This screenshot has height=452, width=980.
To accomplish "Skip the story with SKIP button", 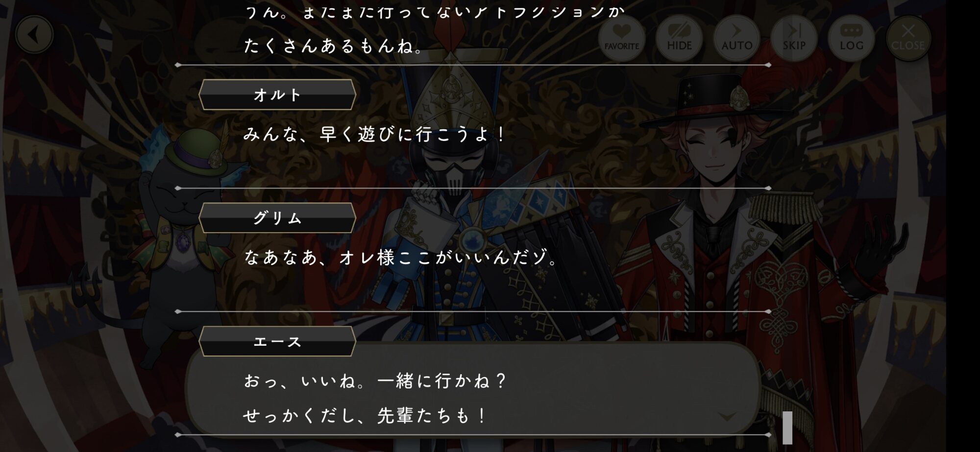I will tap(794, 38).
